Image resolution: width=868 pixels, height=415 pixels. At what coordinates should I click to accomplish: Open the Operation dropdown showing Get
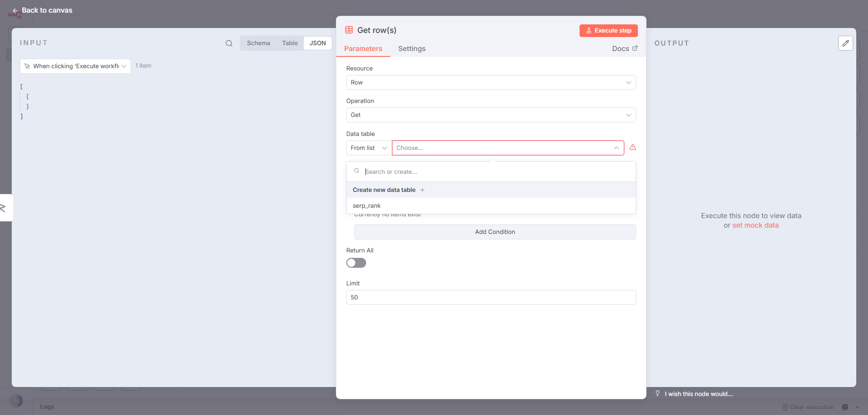[x=491, y=115]
